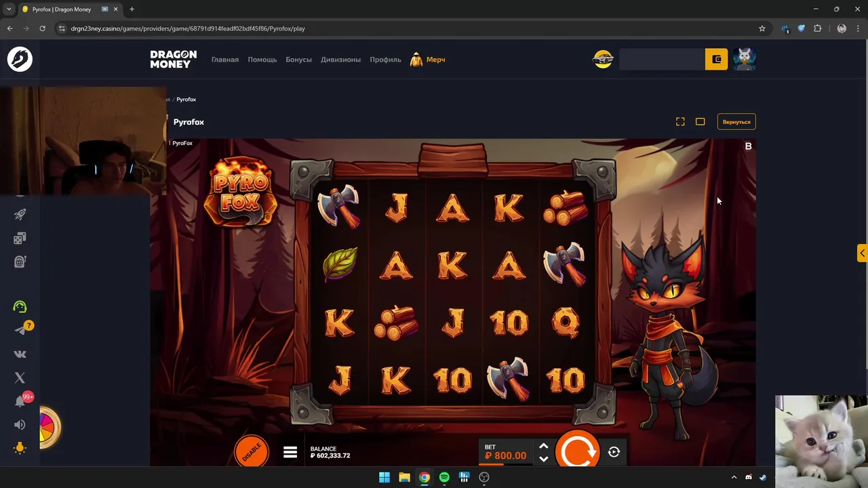This screenshot has height=488, width=868.
Task: View site information icon
Action: pos(61,28)
